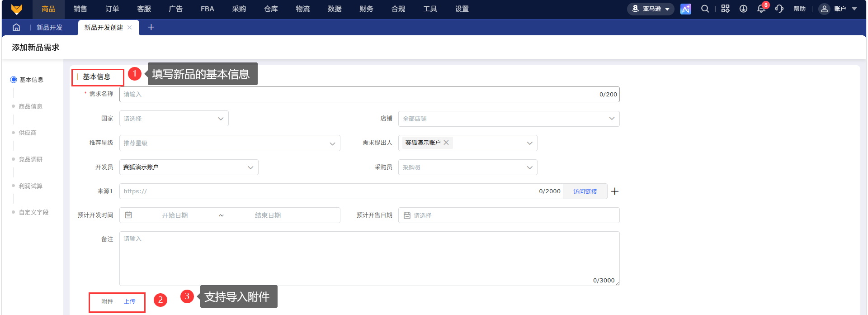Open the 推荐星级 dropdown
868x315 pixels.
click(x=230, y=143)
